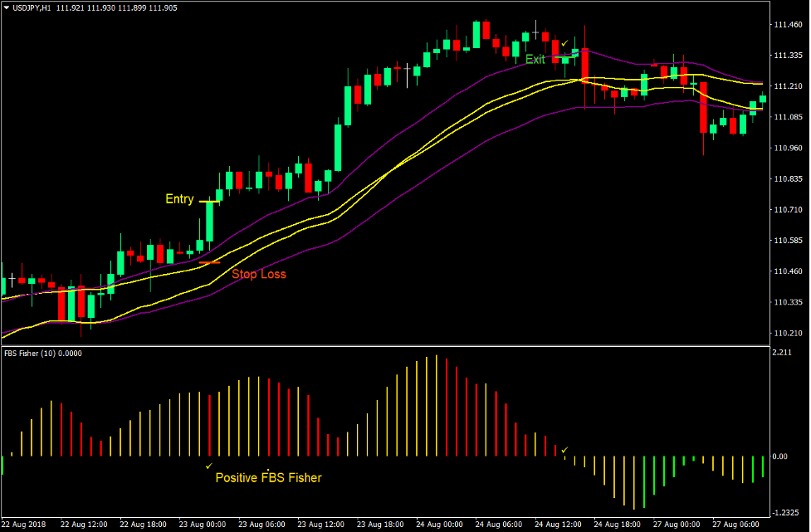Click the Exit text label
Image resolution: width=811 pixels, height=532 pixels.
click(x=535, y=59)
